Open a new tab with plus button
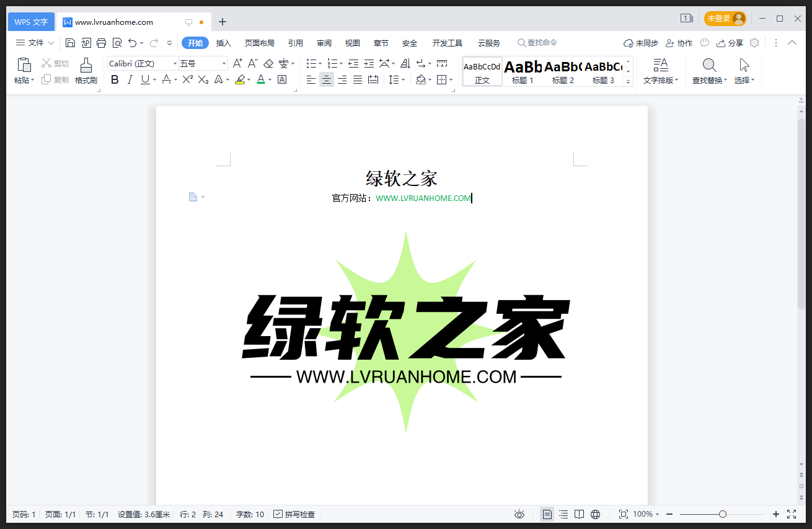812x529 pixels. pos(223,22)
